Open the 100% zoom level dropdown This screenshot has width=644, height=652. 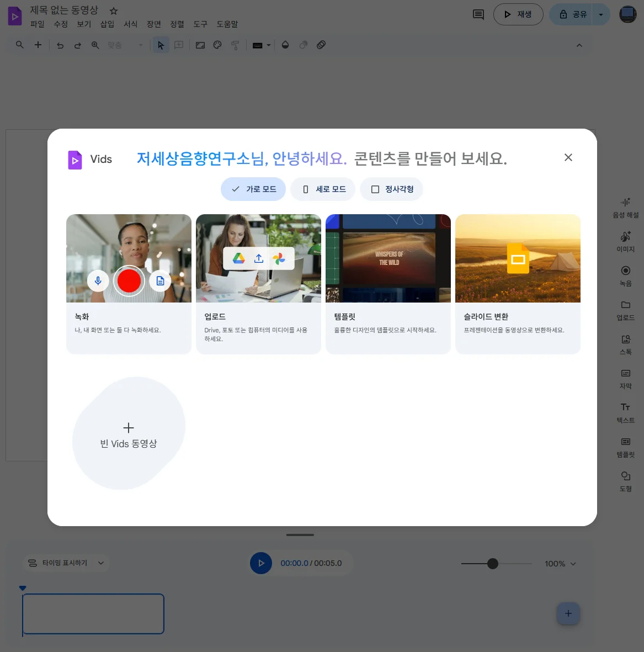(x=560, y=564)
